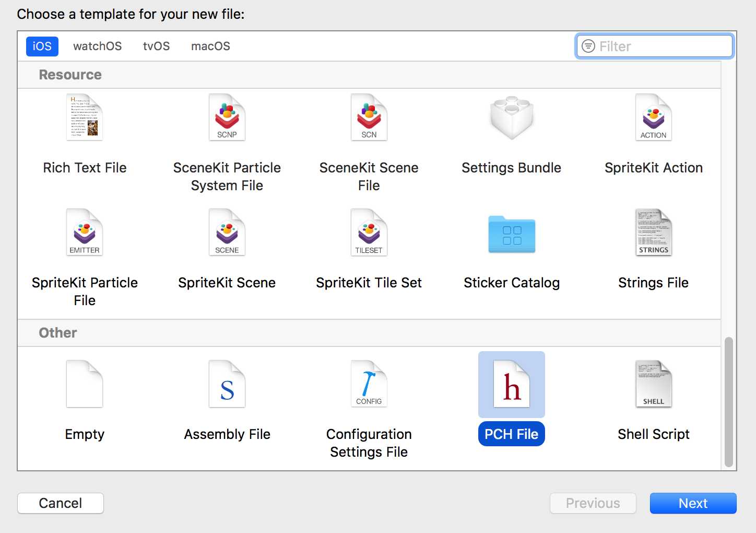Pick the SceneKit Scene File icon
The height and width of the screenshot is (533, 756).
[369, 117]
